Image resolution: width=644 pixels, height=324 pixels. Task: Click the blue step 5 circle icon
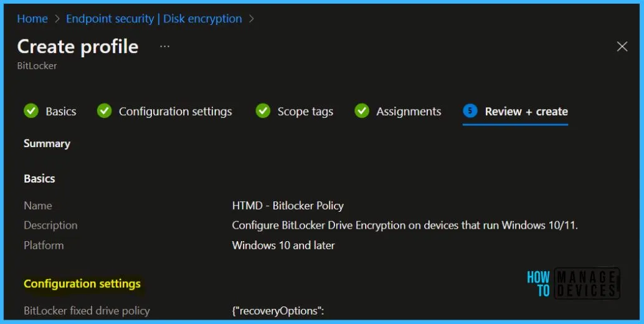click(x=470, y=111)
